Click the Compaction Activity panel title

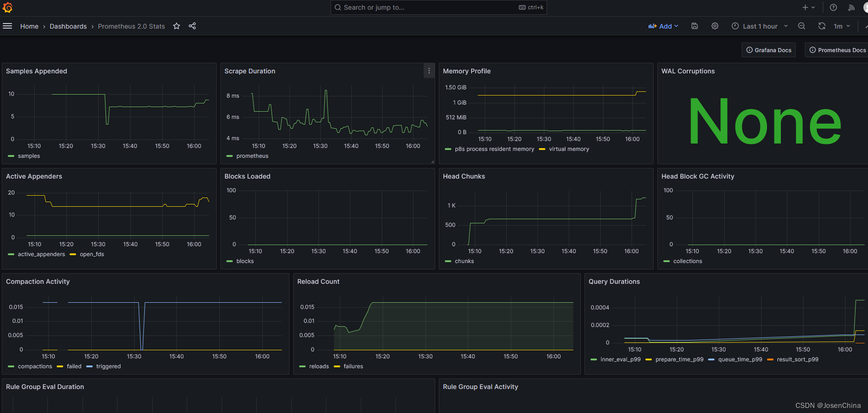[x=38, y=281]
